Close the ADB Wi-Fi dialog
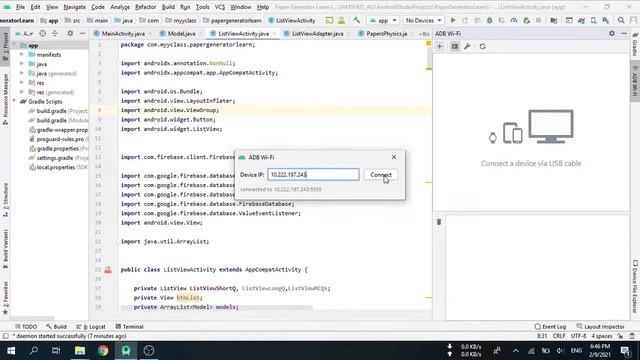Screen dimensions: 640x360 (394, 157)
